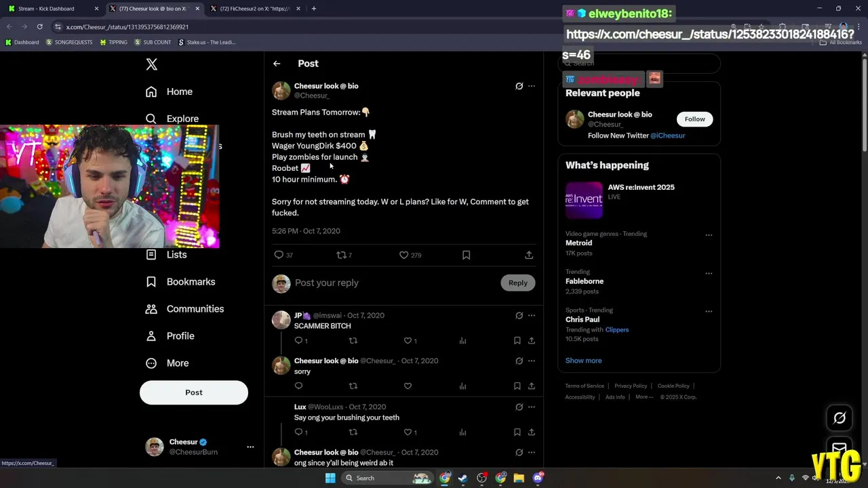The width and height of the screenshot is (868, 488).
Task: Like Lux's brushing teeth comment
Action: (408, 432)
